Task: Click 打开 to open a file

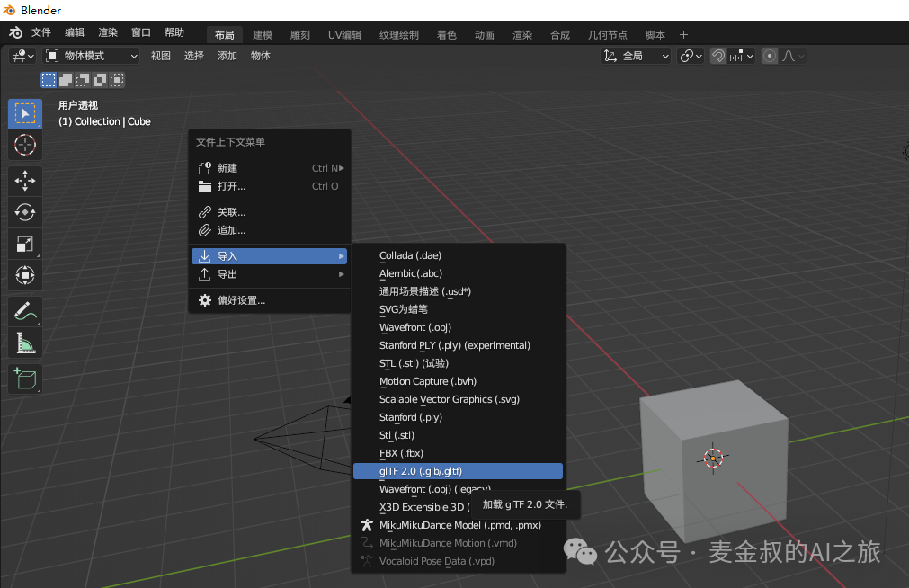Action: pos(231,186)
